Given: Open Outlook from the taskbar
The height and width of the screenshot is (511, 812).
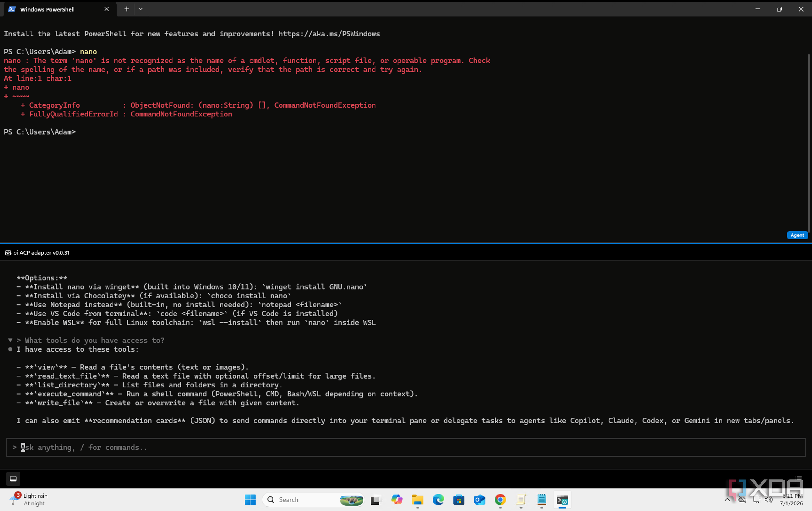Looking at the screenshot, I should click(x=480, y=499).
